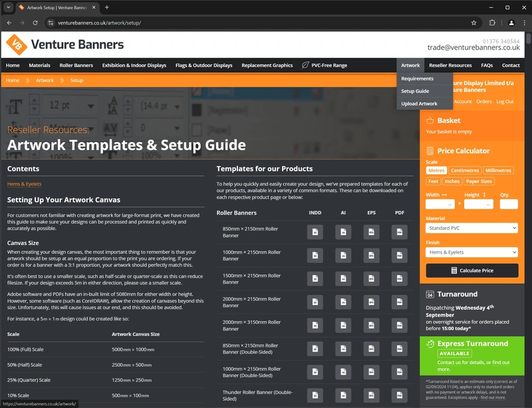Viewport: 532px width, 408px height.
Task: Follow the Hems & Eyelets contents link
Action: (24, 184)
